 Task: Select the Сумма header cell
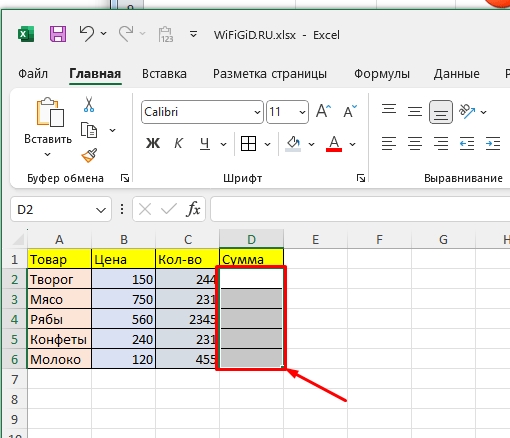[252, 259]
